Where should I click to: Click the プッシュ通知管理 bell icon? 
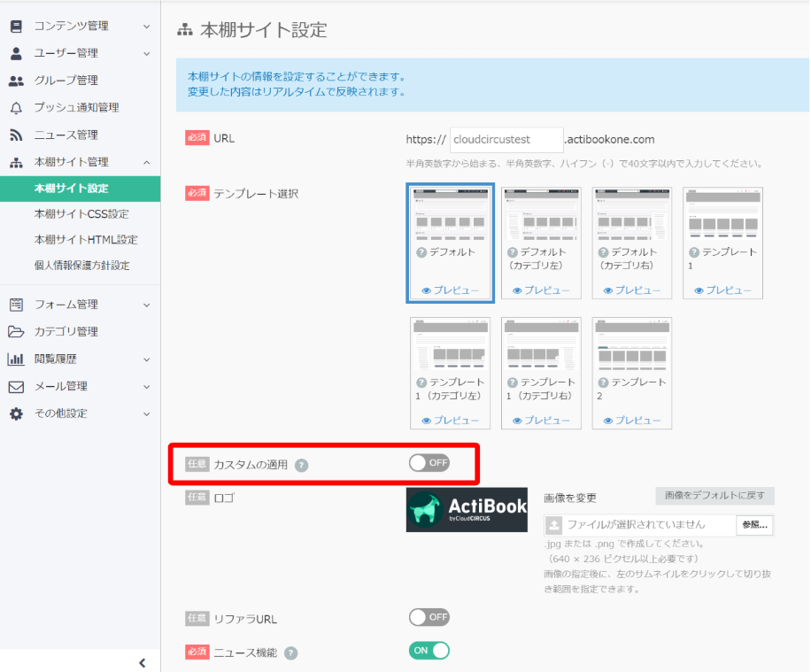[x=16, y=108]
